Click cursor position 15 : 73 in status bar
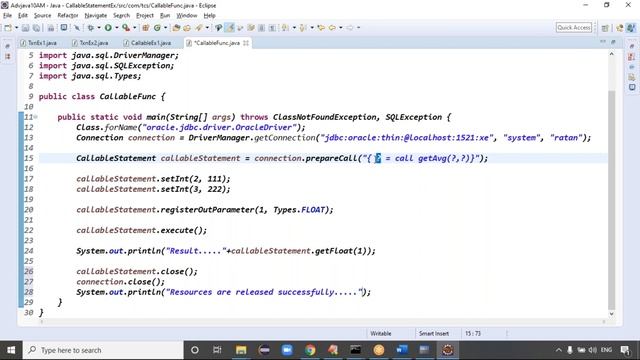This screenshot has height=360, width=640. (x=473, y=333)
